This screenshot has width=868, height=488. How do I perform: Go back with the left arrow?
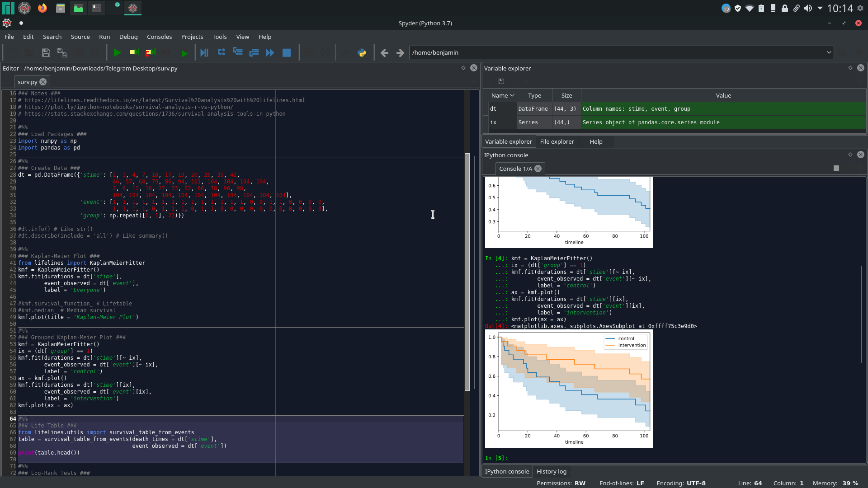pos(384,53)
